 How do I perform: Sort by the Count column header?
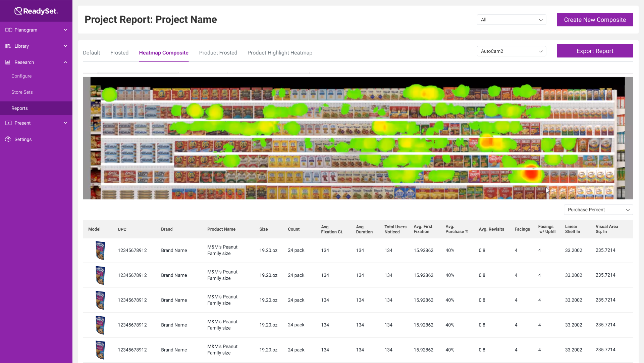click(x=293, y=229)
